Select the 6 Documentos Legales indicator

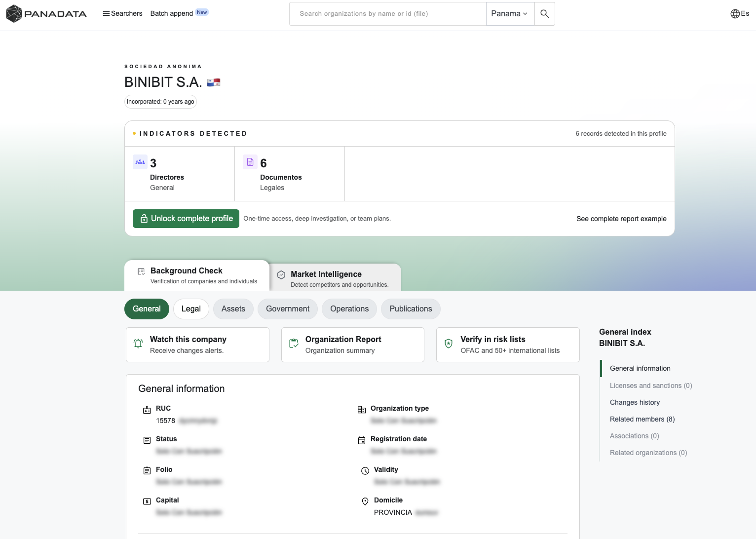pyautogui.click(x=290, y=174)
